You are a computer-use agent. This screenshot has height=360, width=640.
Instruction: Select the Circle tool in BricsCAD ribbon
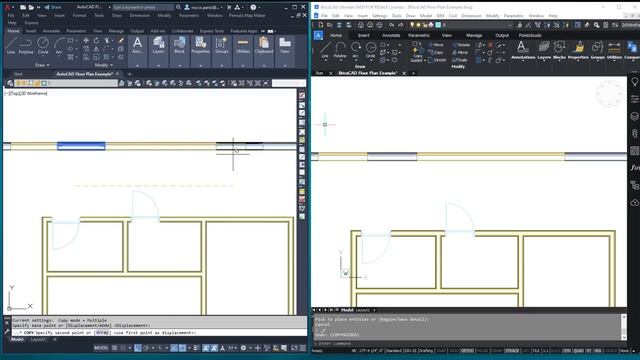(371, 50)
